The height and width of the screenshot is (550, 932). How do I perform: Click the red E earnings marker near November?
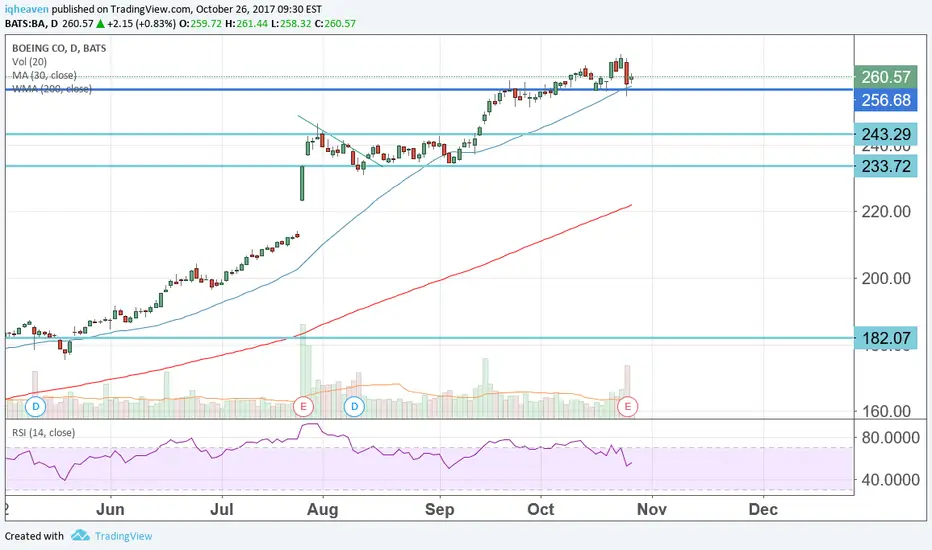(x=628, y=407)
